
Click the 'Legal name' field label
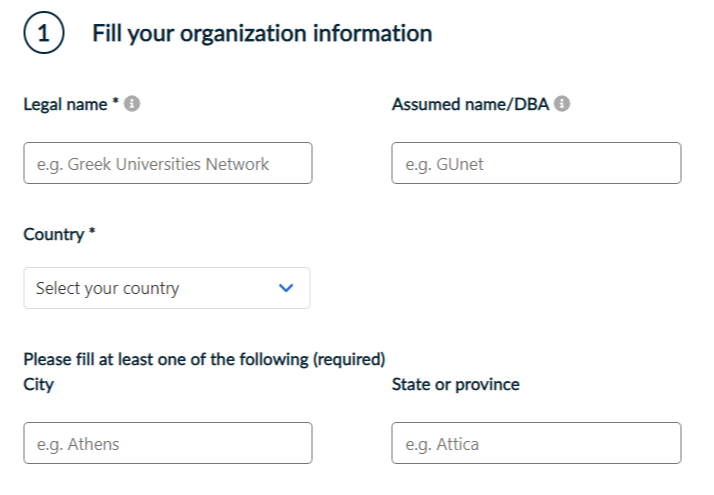[x=66, y=103]
